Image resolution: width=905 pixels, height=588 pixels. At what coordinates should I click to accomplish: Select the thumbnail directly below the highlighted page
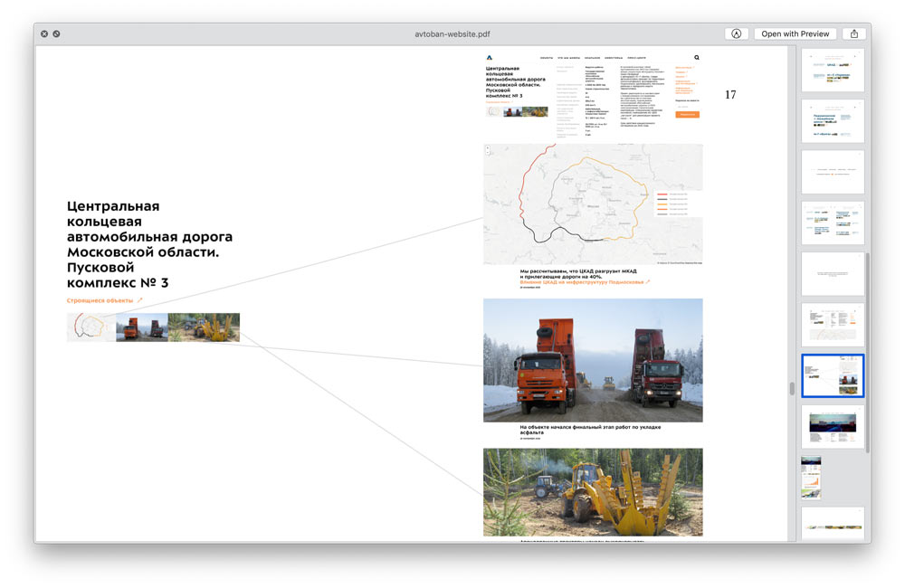pyautogui.click(x=833, y=426)
